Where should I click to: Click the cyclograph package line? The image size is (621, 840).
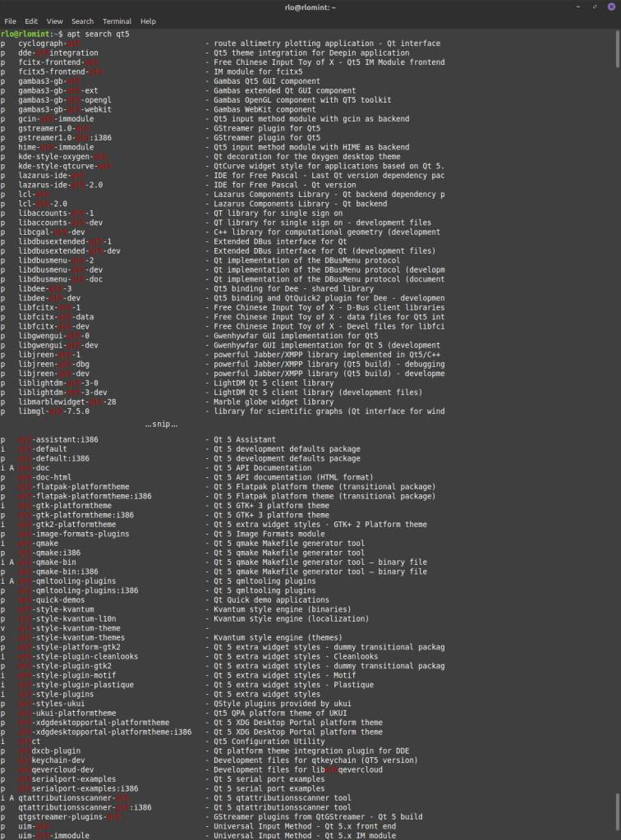click(x=49, y=44)
